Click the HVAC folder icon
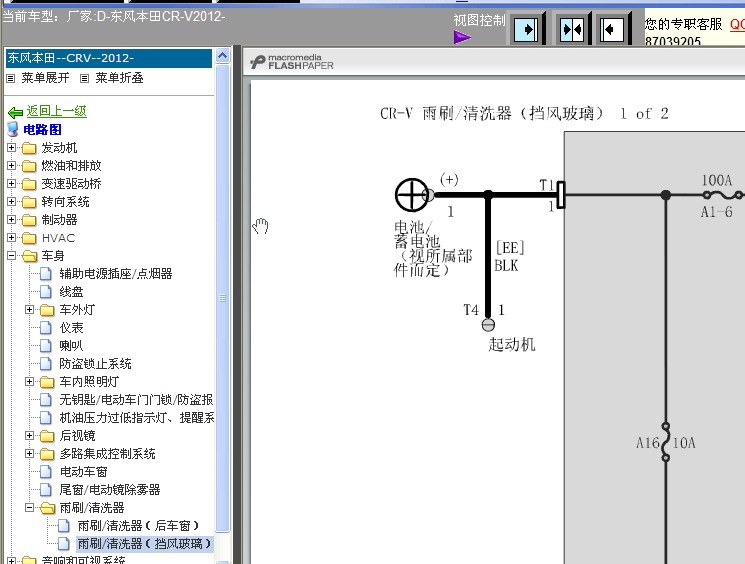 point(29,238)
